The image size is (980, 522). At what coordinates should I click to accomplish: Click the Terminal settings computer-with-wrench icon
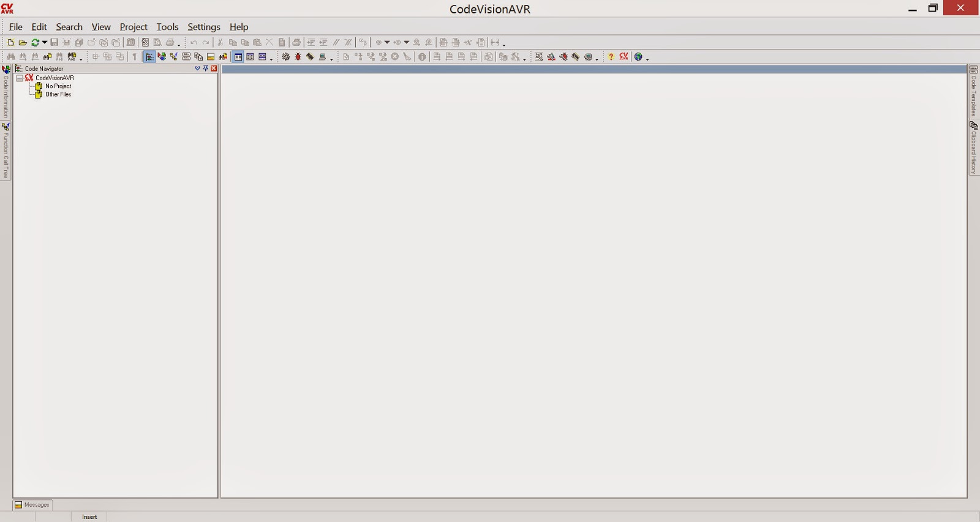point(588,56)
